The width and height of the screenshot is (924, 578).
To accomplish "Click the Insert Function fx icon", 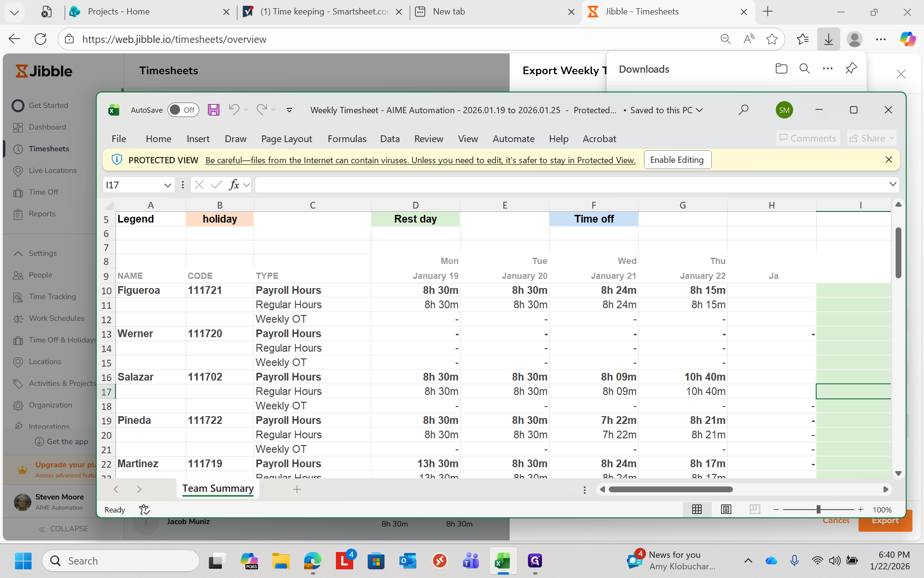I will [x=234, y=185].
